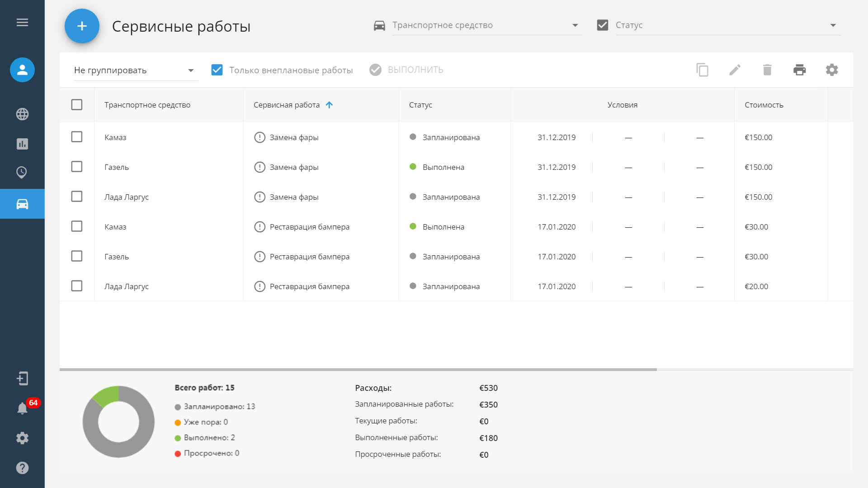The image size is (868, 488).
Task: Click the Условия column header
Action: pyautogui.click(x=623, y=105)
